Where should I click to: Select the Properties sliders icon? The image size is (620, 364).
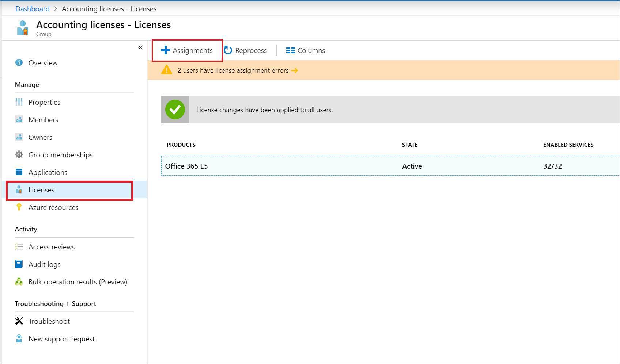pos(19,102)
